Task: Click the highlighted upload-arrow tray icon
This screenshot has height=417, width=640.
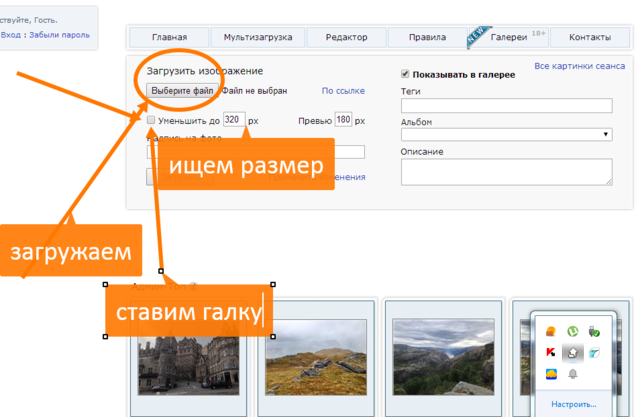Action: 573,353
